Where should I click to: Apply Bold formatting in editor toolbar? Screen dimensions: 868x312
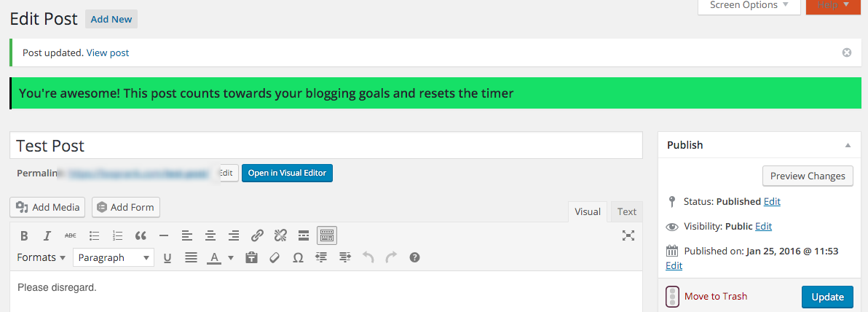pyautogui.click(x=24, y=236)
